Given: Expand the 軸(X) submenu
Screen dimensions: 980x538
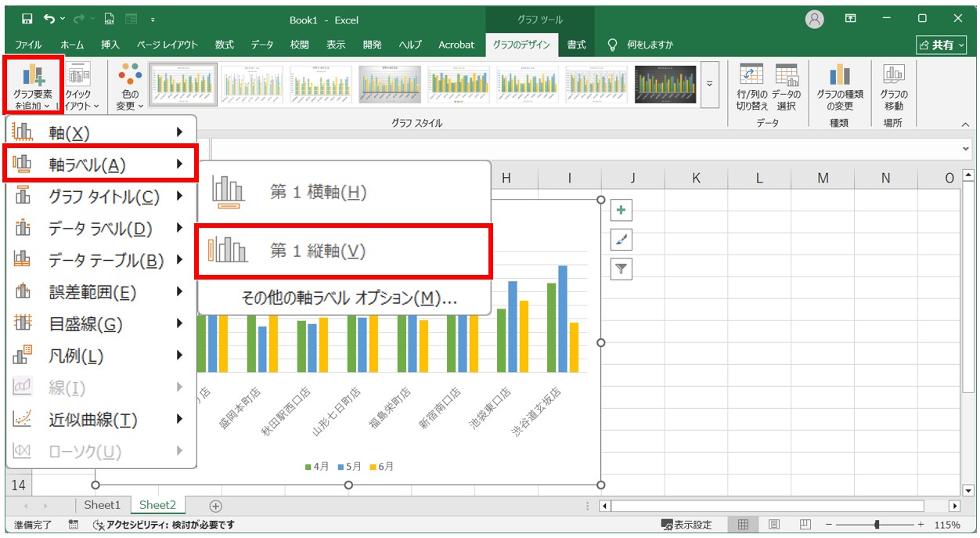Looking at the screenshot, I should [x=101, y=133].
